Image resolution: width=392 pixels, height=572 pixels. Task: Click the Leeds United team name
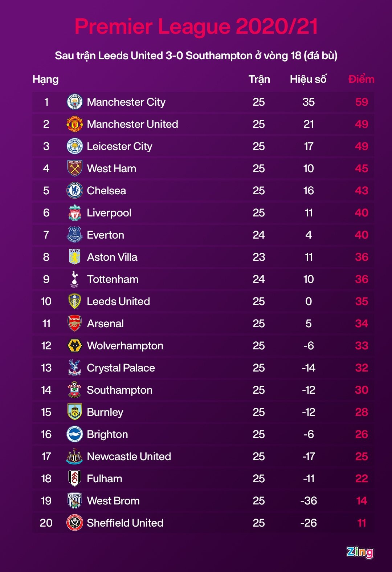pos(118,301)
